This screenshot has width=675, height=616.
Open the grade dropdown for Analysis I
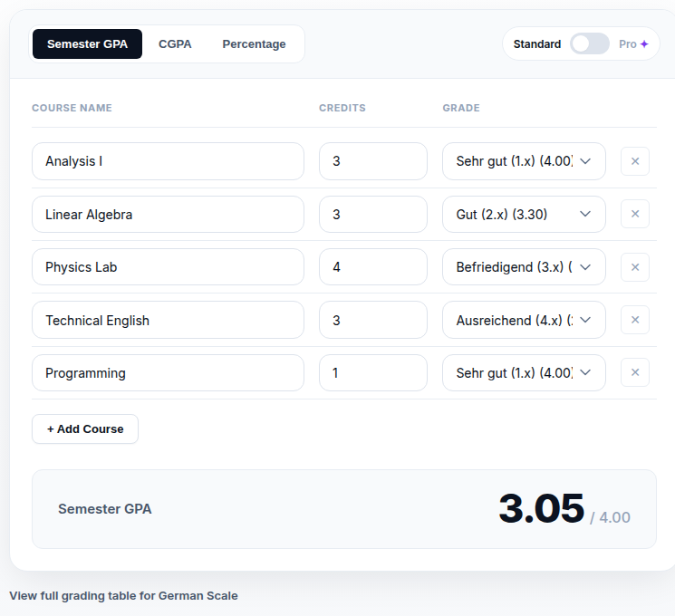pos(524,161)
